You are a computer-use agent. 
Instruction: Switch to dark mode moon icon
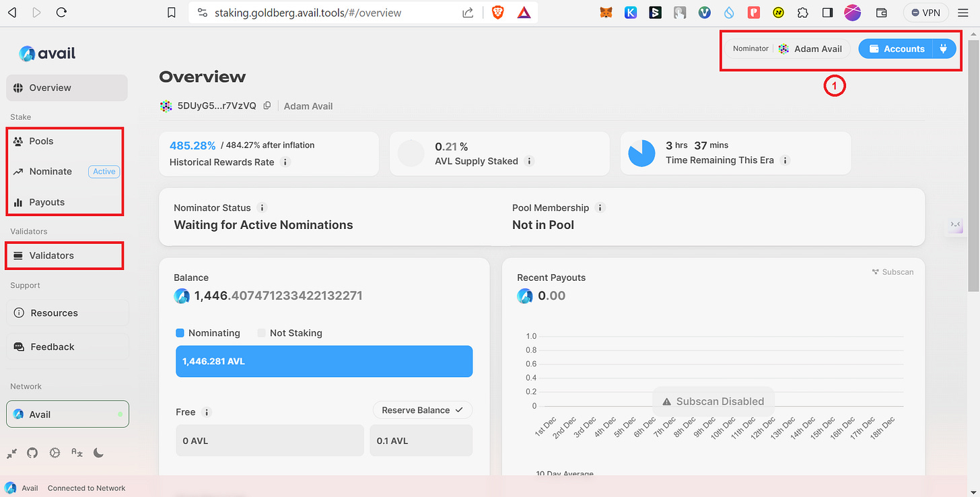click(x=98, y=453)
